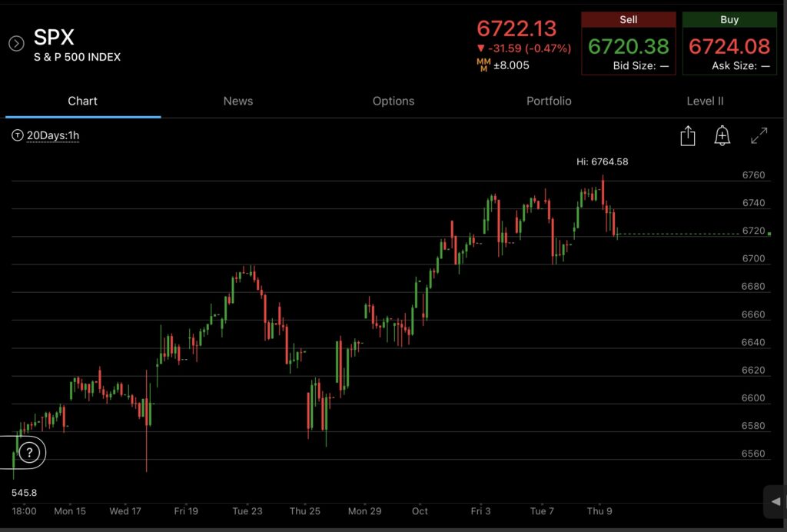The image size is (787, 532).
Task: Click the Hi: 6764.58 chart marker
Action: tap(607, 161)
